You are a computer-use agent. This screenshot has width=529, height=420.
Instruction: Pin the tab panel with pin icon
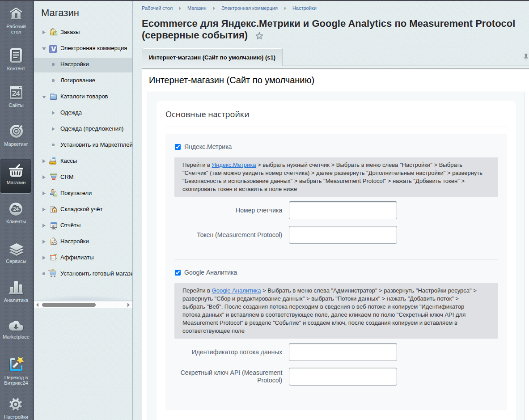coord(525,57)
